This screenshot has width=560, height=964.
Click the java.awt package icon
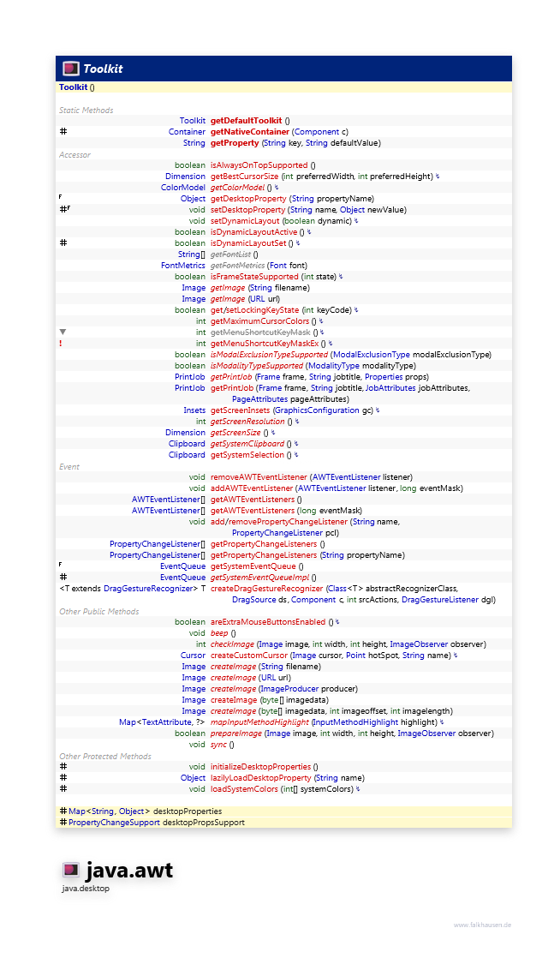[70, 870]
